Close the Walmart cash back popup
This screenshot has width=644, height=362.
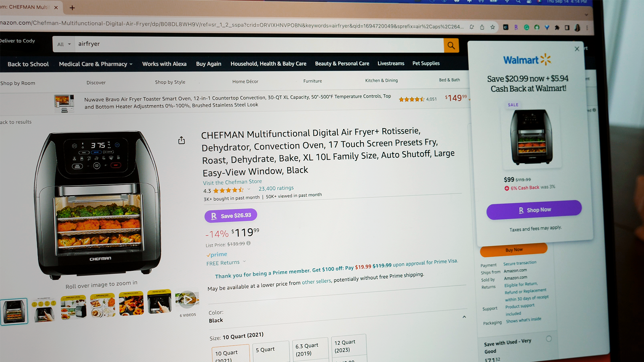tap(577, 49)
